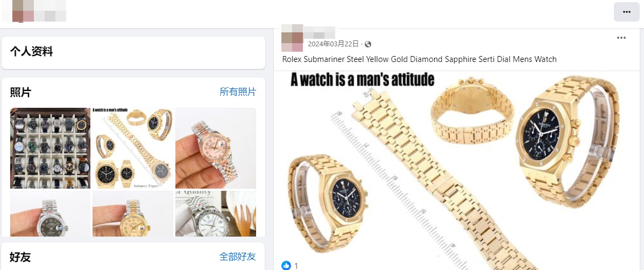Open the post's three-dot options menu
Screen dimensions: 644x270
[x=621, y=38]
